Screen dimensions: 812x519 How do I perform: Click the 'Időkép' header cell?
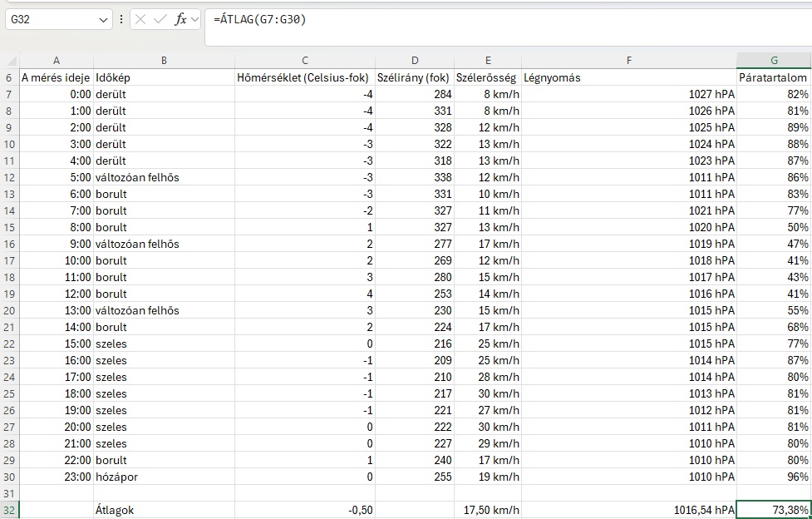pos(164,78)
